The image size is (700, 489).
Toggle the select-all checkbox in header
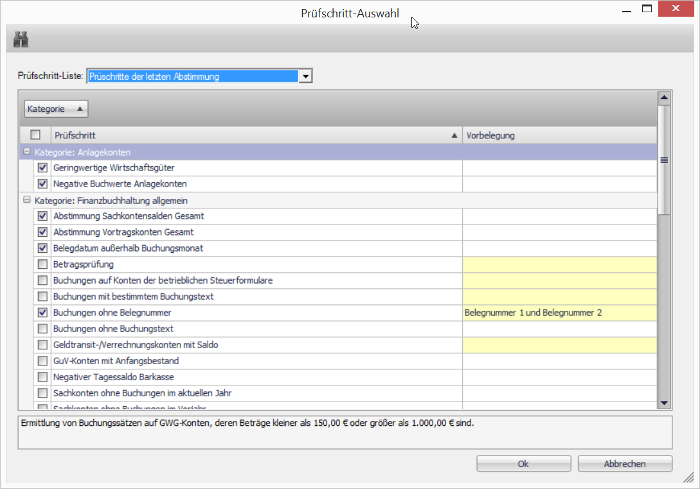[x=35, y=135]
